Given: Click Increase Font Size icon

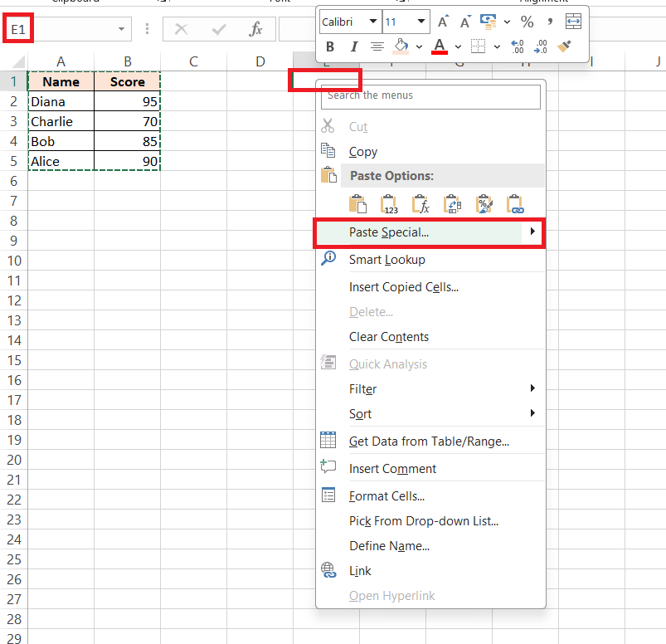Looking at the screenshot, I should click(443, 22).
